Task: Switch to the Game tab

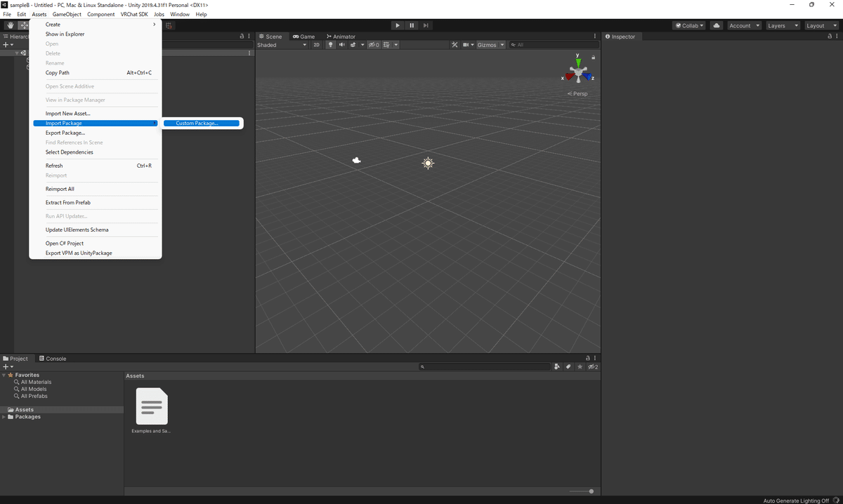Action: pyautogui.click(x=303, y=37)
